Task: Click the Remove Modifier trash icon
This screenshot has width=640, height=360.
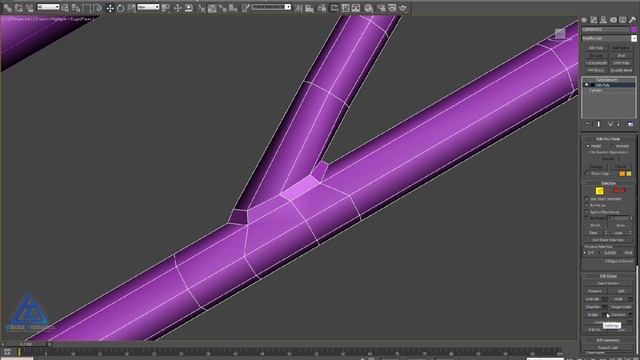Action: (619, 124)
